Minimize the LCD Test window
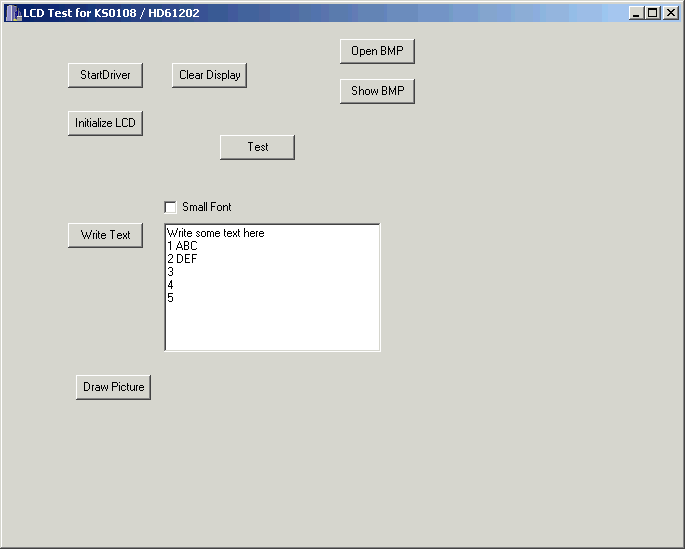This screenshot has height=549, width=685. pos(636,13)
